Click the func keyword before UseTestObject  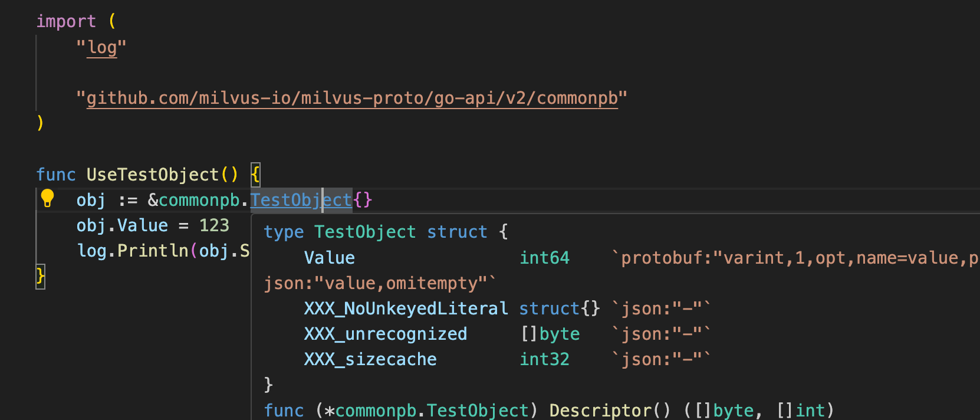tap(56, 175)
